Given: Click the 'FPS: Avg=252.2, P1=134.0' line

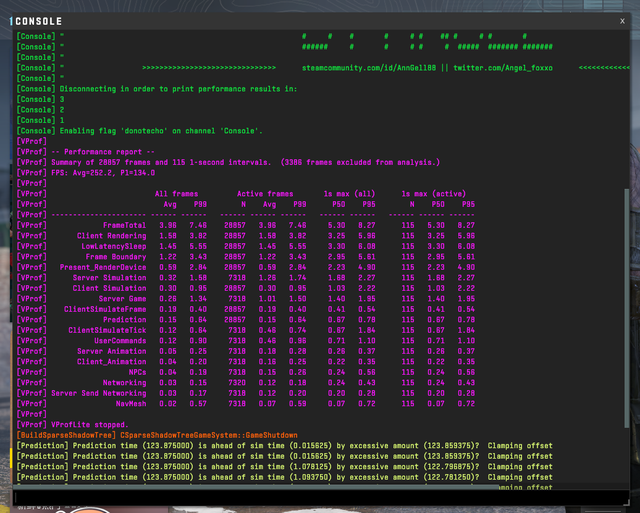Looking at the screenshot, I should (103, 173).
